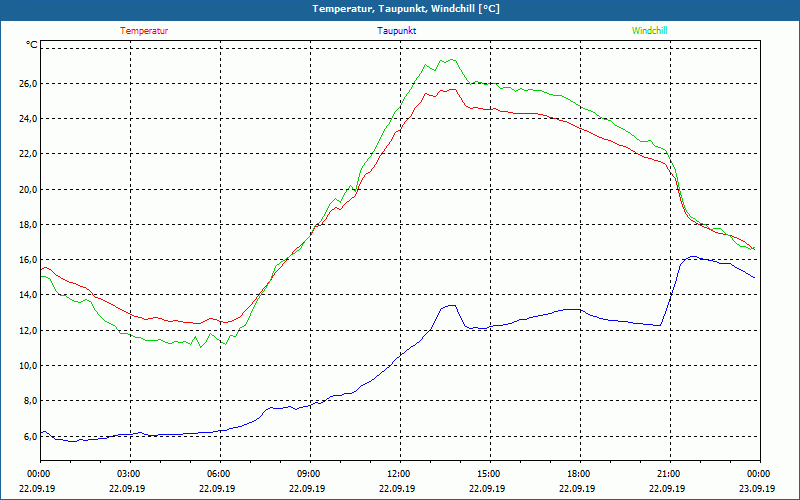Click the 6,0 y-axis value
Screen dimensions: 800x500
pos(30,437)
